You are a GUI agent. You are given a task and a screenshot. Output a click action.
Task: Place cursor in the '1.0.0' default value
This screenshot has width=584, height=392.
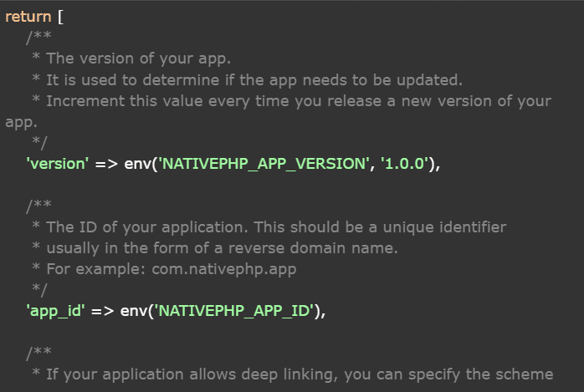tap(405, 164)
